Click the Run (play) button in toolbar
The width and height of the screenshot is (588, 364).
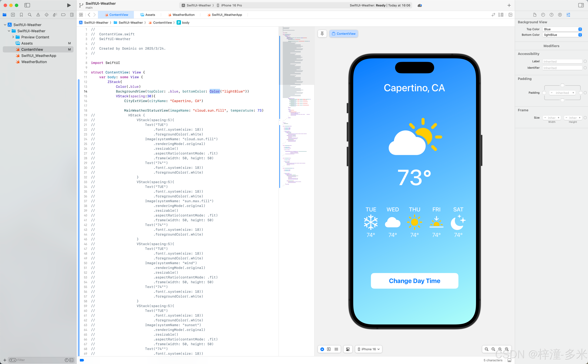pos(69,5)
